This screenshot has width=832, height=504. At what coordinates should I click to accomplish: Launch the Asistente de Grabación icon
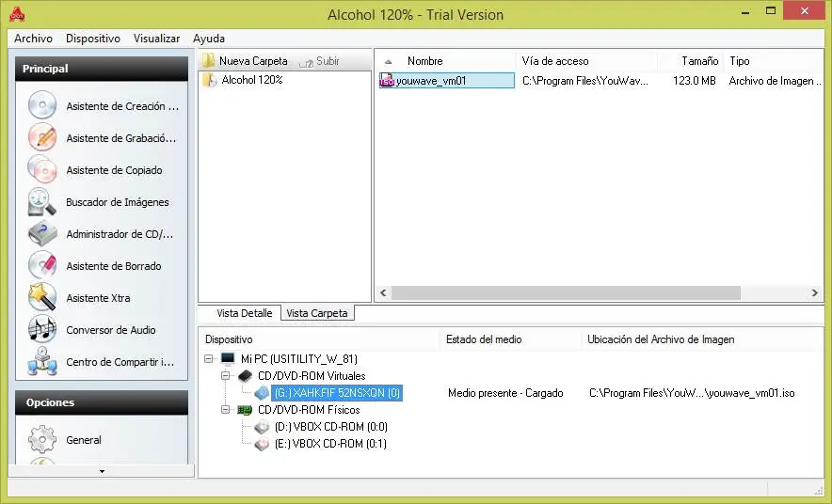click(x=42, y=137)
